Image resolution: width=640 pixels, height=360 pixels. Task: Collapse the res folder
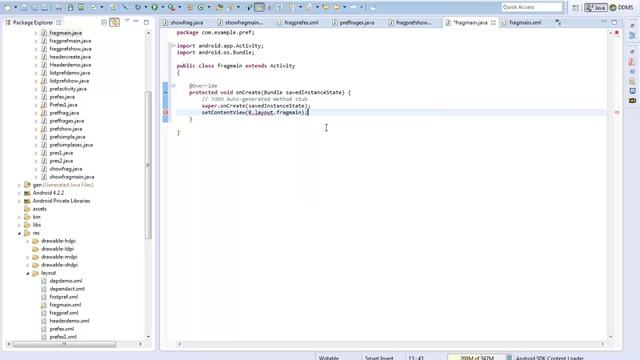point(19,233)
